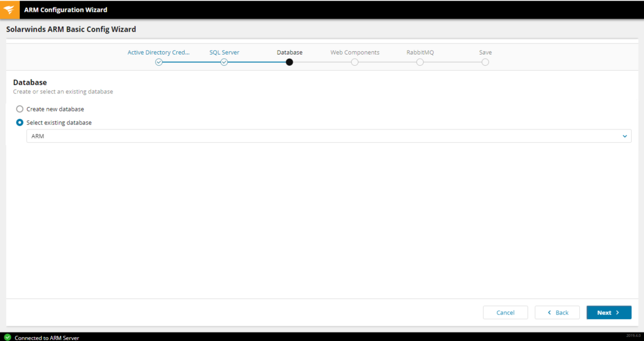This screenshot has width=644, height=341.
Task: Click the SolarWinds logo icon
Action: pos(9,10)
